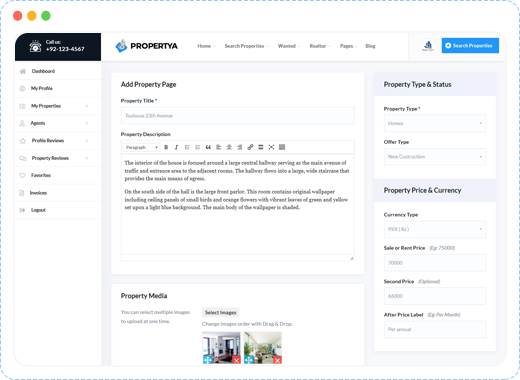The image size is (520, 380).
Task: Click the Select Images button
Action: (221, 313)
